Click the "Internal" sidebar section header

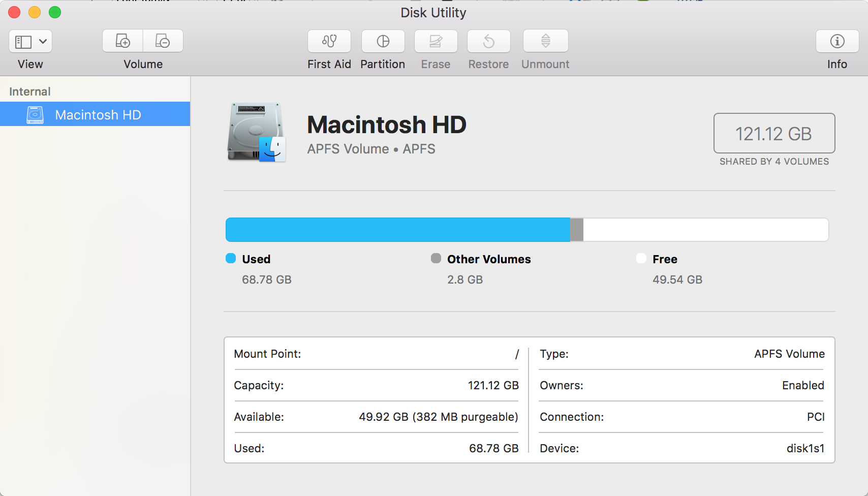click(30, 91)
